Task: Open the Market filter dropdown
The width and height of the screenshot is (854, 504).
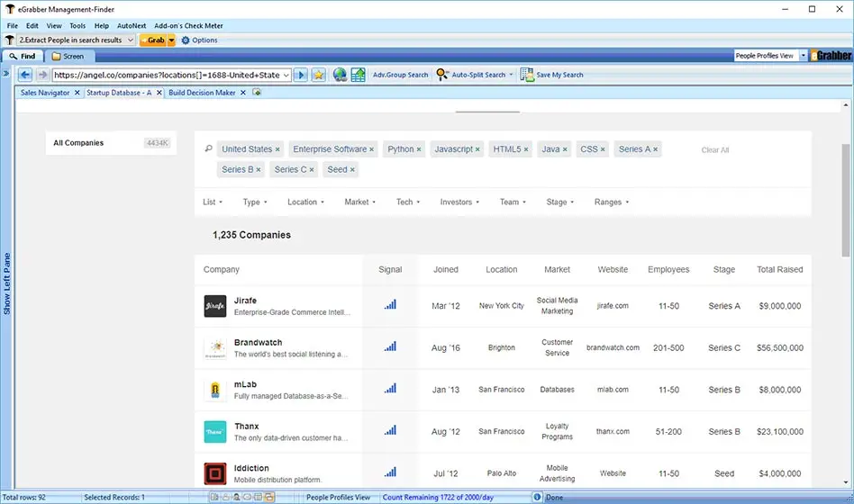Action: [x=360, y=202]
